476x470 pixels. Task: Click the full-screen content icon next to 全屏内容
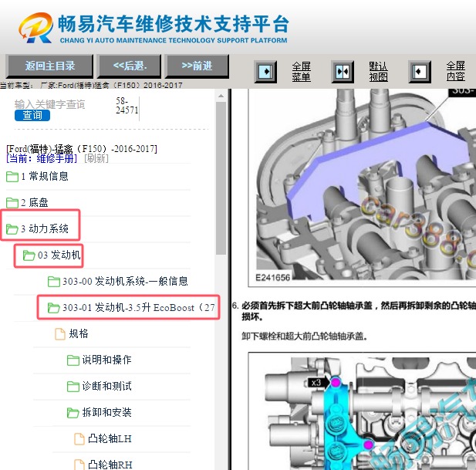[420, 72]
